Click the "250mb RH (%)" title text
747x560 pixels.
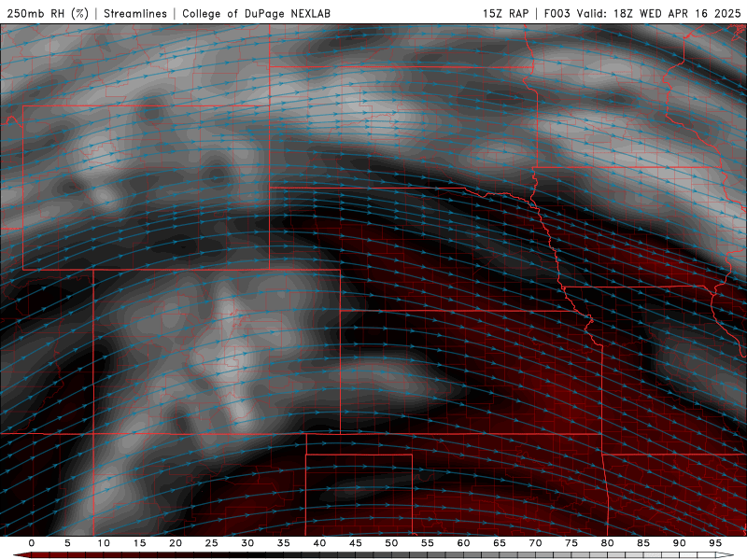tap(48, 13)
